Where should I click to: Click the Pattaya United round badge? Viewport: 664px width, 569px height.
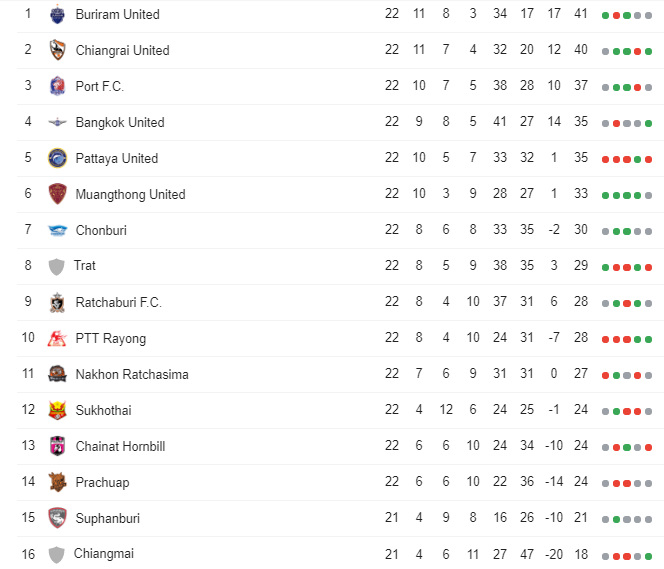(x=57, y=158)
